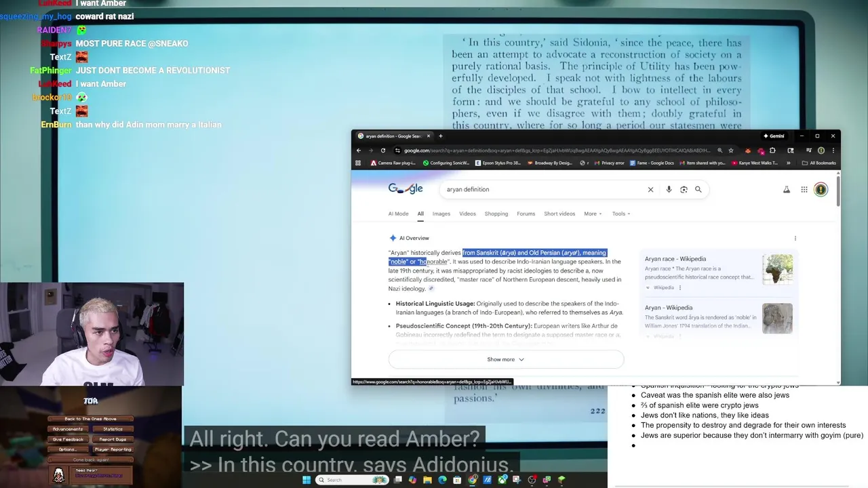Switch to Shopping tab
This screenshot has height=488, width=868.
pyautogui.click(x=496, y=213)
